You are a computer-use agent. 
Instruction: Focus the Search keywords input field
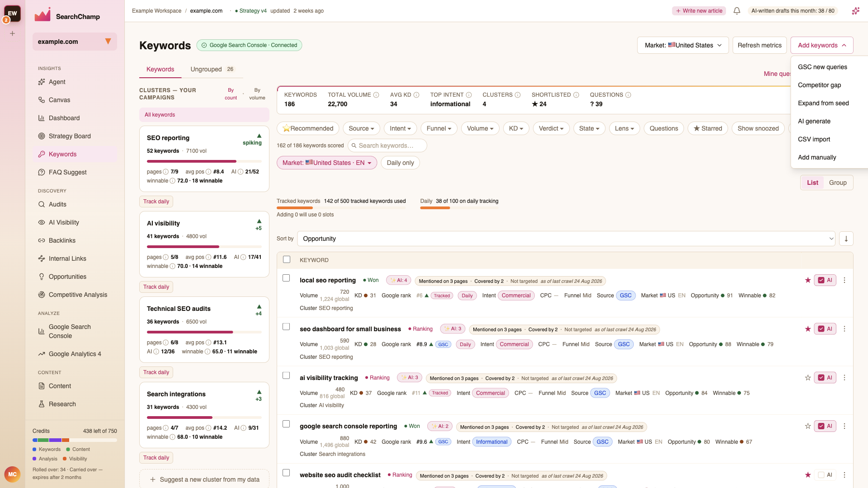click(387, 145)
